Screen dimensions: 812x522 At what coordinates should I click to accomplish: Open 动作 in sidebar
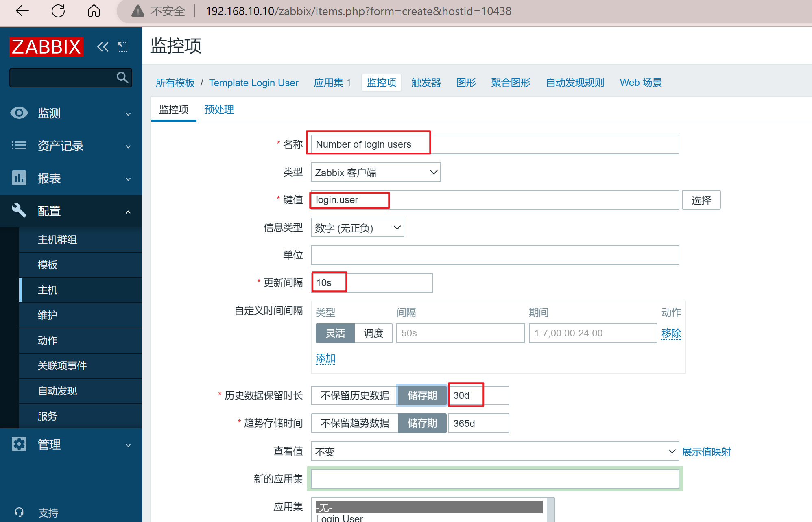tap(81, 341)
